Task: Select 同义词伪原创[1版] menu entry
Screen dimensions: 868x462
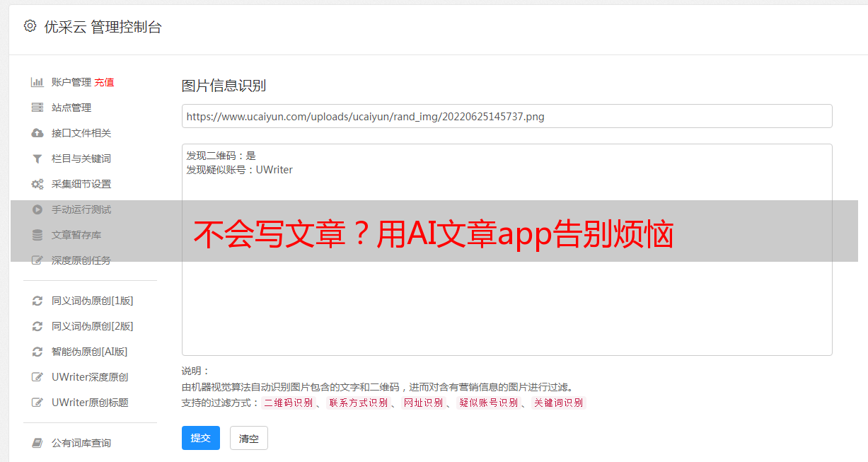Action: (x=93, y=301)
